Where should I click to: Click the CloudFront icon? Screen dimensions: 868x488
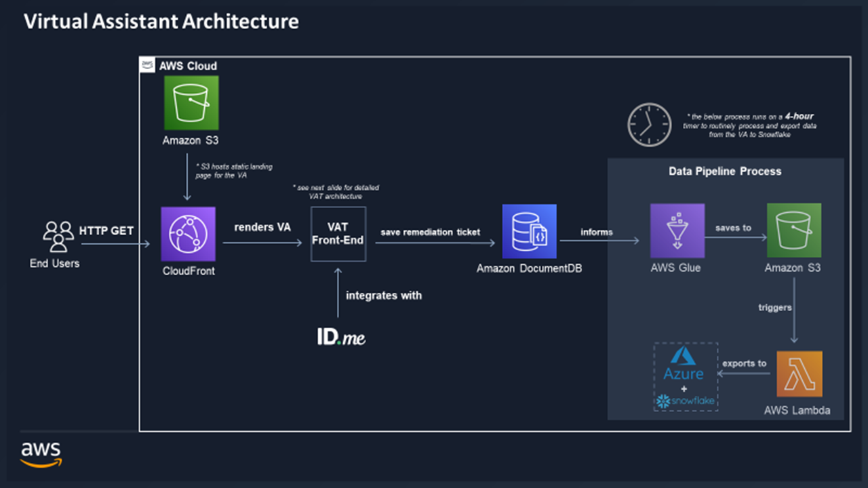[188, 234]
